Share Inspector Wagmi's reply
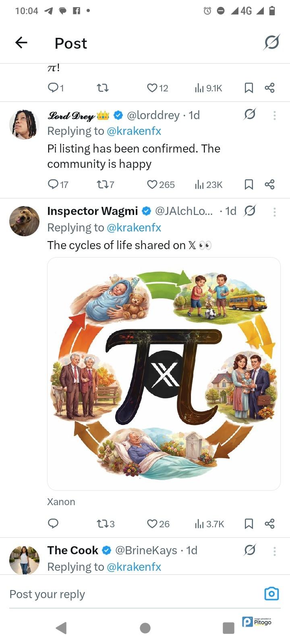 (269, 524)
